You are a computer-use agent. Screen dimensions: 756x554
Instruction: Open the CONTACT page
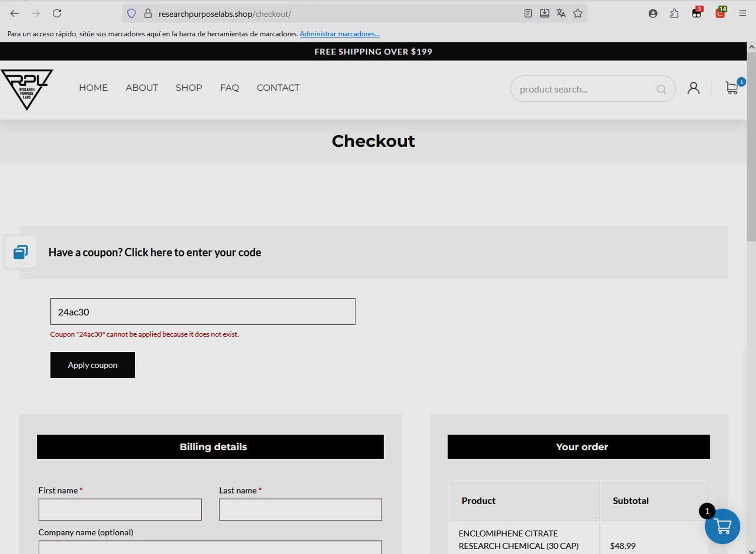(278, 88)
